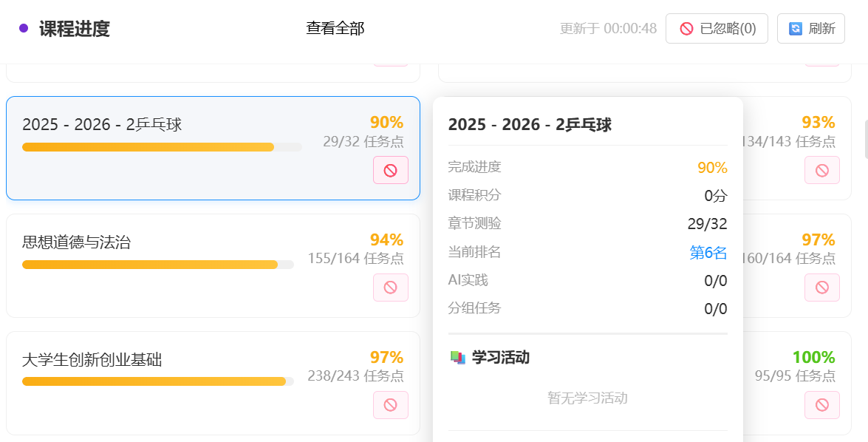Viewport: 868px width, 442px height.
Task: Open the 第6名 ranking link
Action: [x=708, y=253]
